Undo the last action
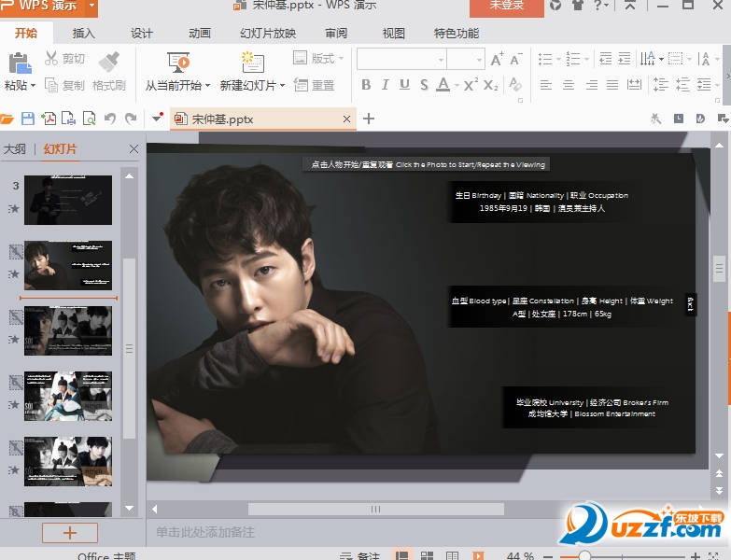The height and width of the screenshot is (560, 731). click(x=110, y=119)
